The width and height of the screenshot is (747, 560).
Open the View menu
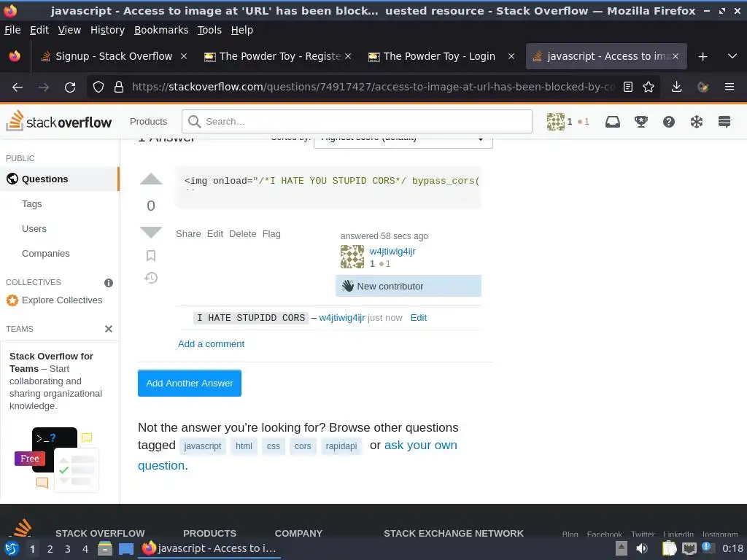tap(69, 30)
